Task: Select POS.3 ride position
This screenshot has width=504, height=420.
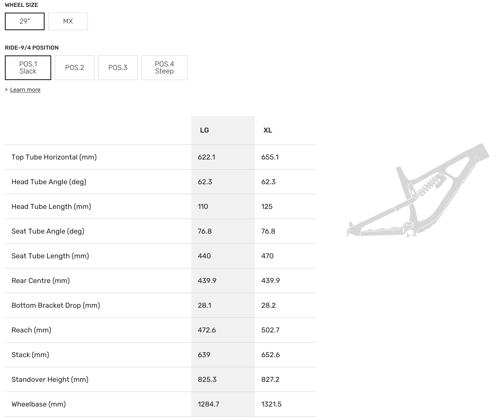Action: (x=118, y=67)
